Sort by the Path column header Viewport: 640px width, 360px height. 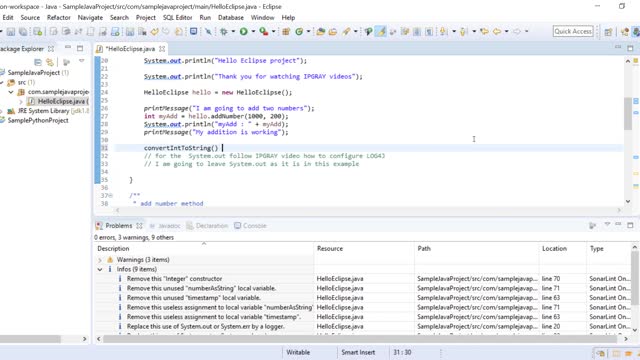pyautogui.click(x=477, y=249)
